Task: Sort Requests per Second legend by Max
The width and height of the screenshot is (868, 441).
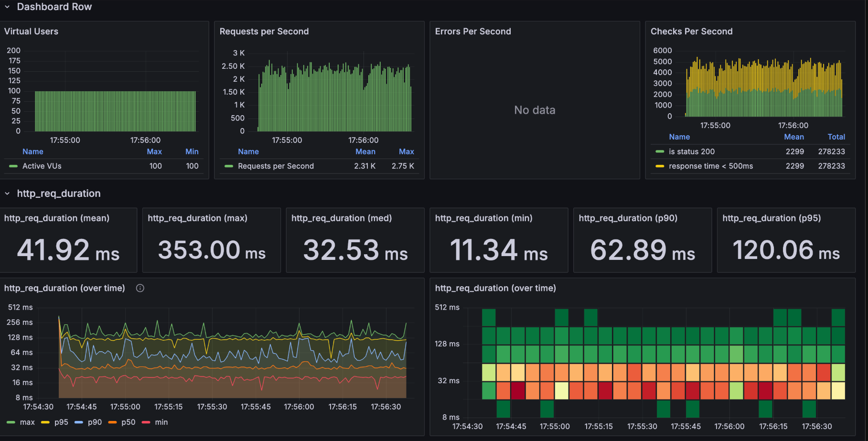Action: (407, 151)
